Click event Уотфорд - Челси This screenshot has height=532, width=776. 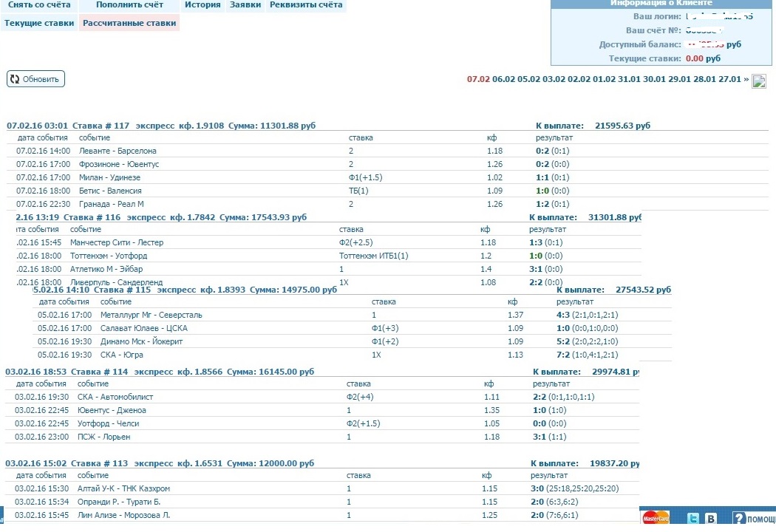(108, 423)
